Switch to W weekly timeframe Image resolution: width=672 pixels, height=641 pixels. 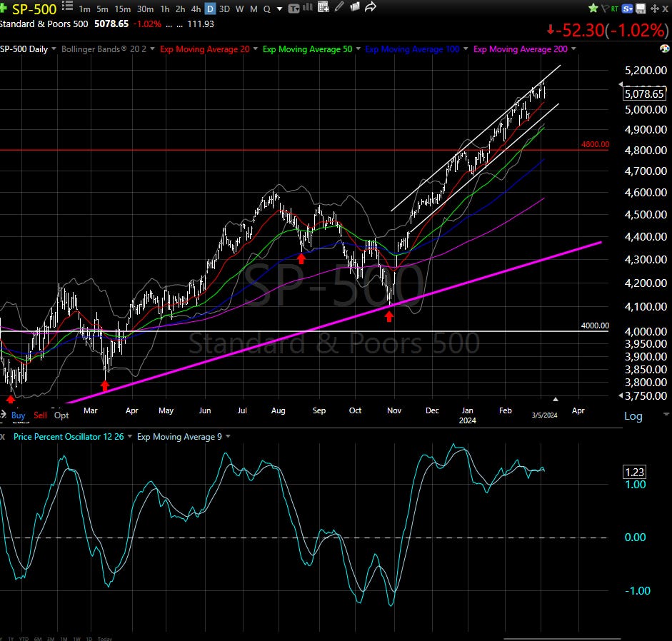[x=239, y=9]
